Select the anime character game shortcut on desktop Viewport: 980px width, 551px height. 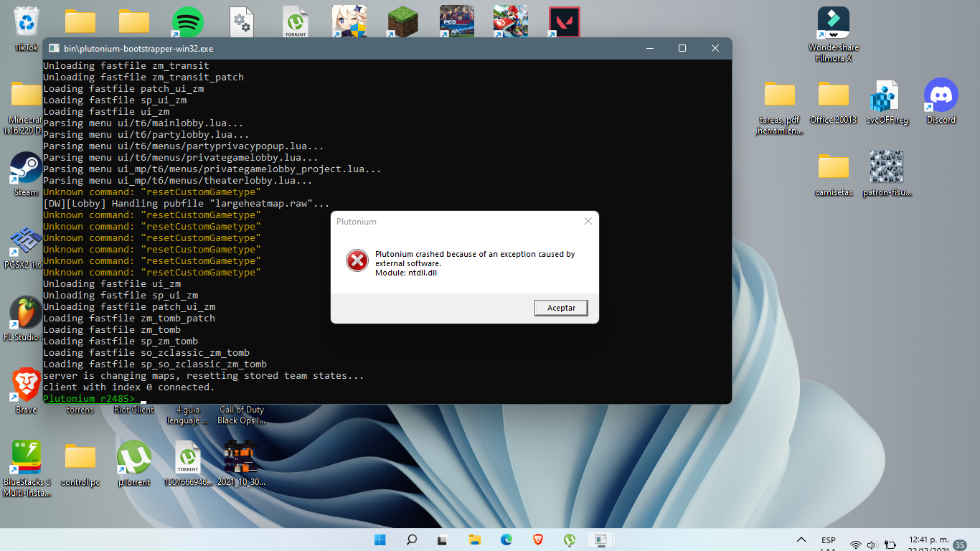coord(349,22)
